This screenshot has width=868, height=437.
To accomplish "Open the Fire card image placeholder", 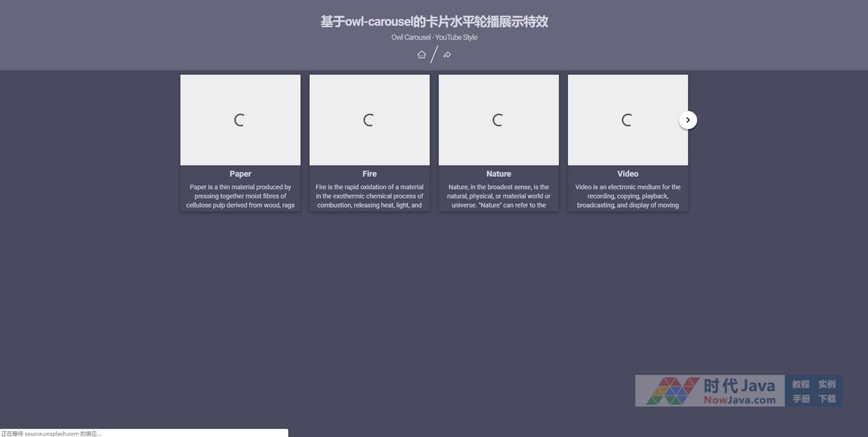I will coord(369,120).
